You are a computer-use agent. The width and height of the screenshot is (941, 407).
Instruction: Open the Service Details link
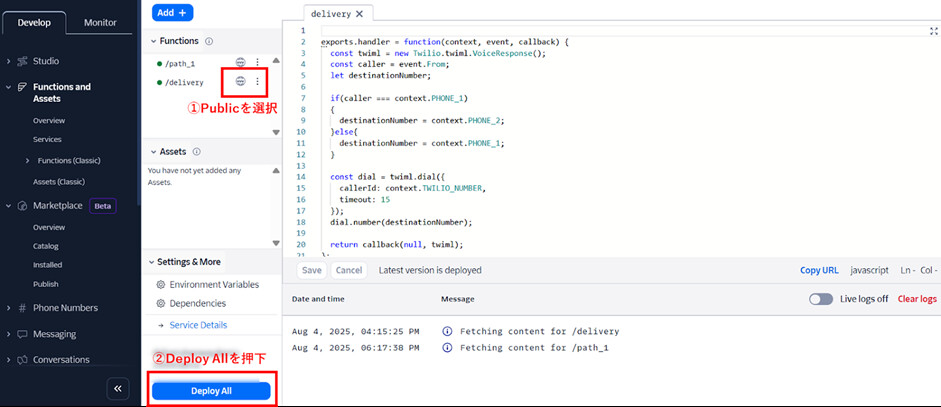pos(198,325)
